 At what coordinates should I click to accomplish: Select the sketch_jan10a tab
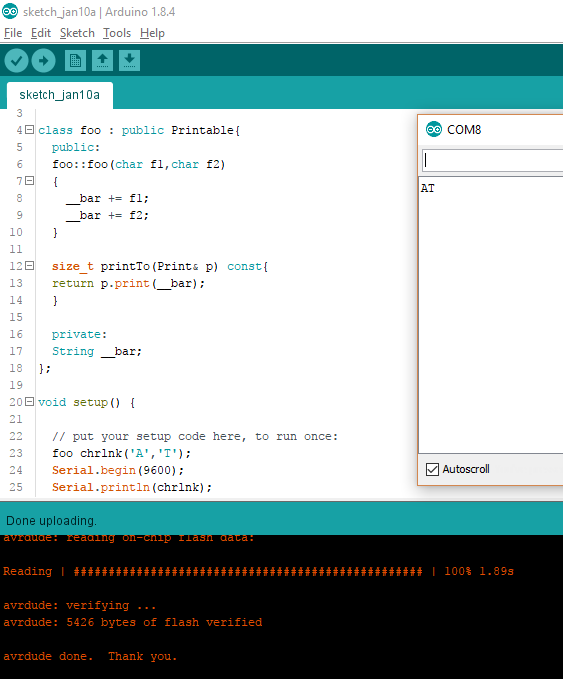60,95
